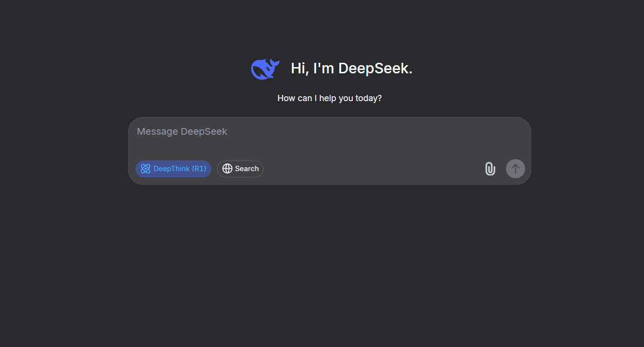The height and width of the screenshot is (347, 644).
Task: Click the DeepSeek whale logo
Action: click(x=265, y=69)
